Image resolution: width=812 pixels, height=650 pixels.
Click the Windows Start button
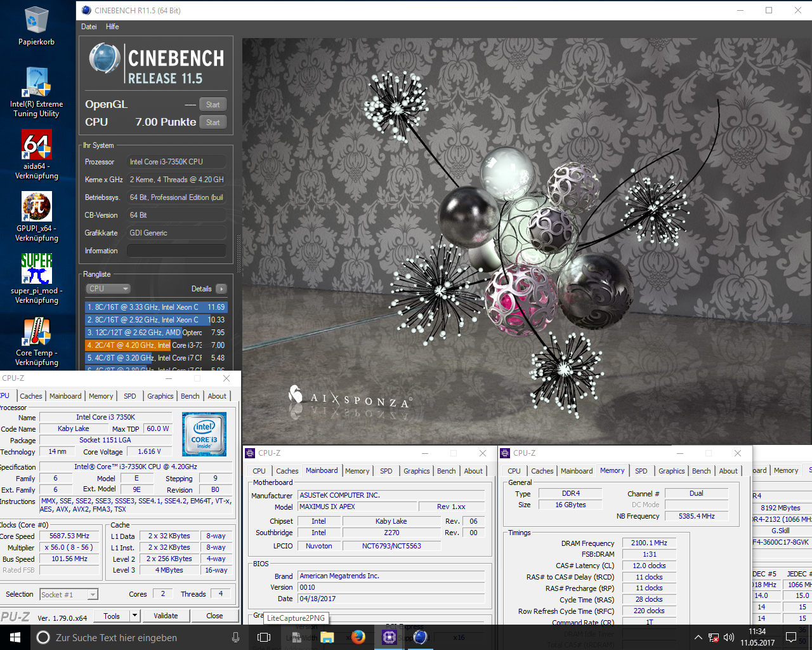(15, 637)
